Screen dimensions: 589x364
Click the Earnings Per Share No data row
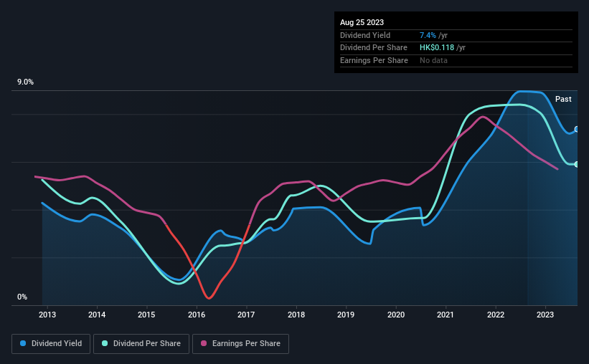tap(456, 60)
